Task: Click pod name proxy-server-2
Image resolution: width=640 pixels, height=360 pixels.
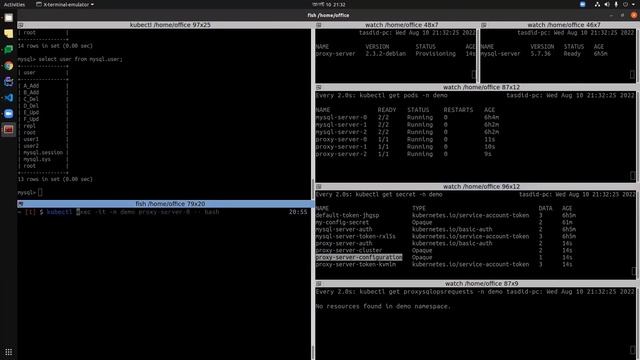Action: click(x=341, y=154)
